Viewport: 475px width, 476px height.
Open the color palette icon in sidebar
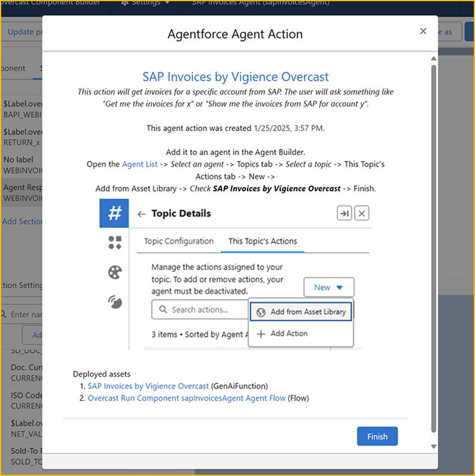click(115, 272)
